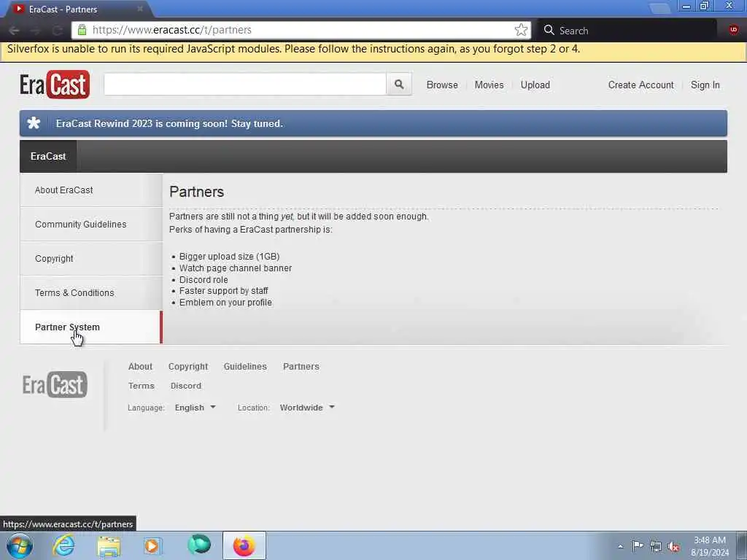The height and width of the screenshot is (560, 747).
Task: Click footer Discord link
Action: click(x=186, y=386)
